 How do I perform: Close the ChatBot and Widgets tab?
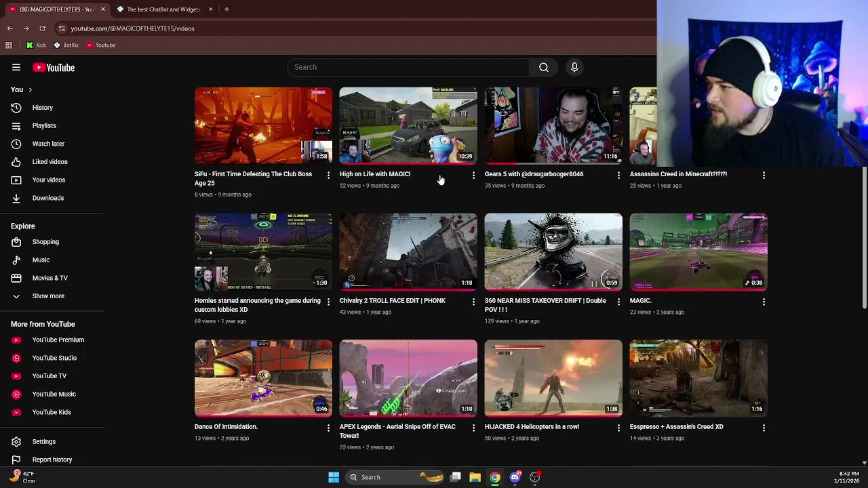pos(210,9)
